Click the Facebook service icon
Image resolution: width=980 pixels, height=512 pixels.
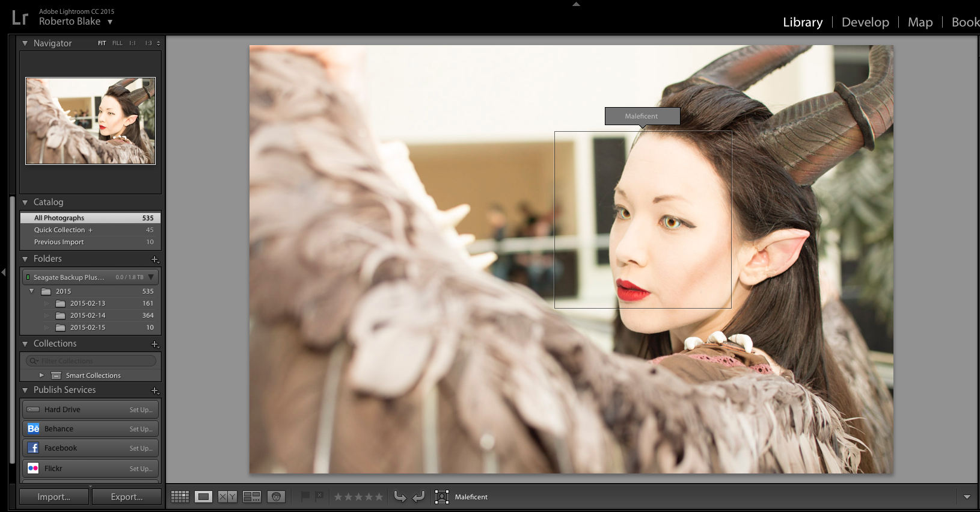pyautogui.click(x=33, y=448)
